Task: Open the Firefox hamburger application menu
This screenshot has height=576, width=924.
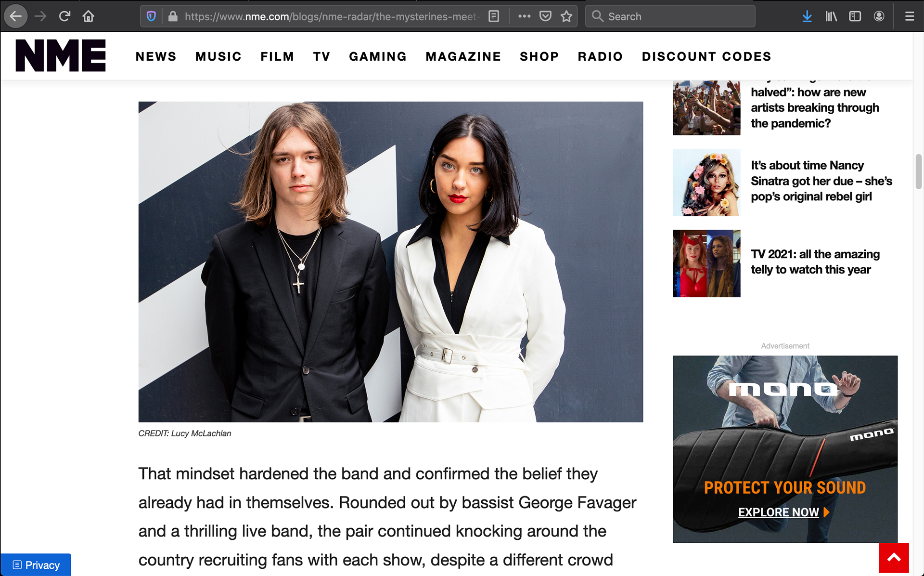Action: pos(910,16)
